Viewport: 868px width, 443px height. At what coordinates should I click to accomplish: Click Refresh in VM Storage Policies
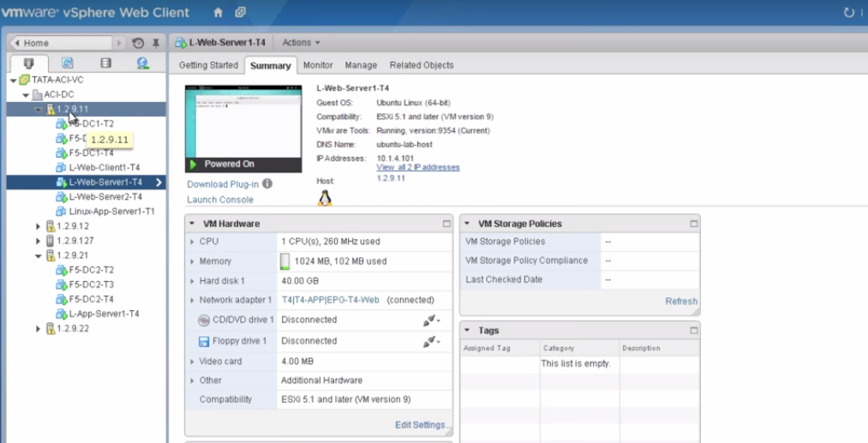(x=681, y=302)
